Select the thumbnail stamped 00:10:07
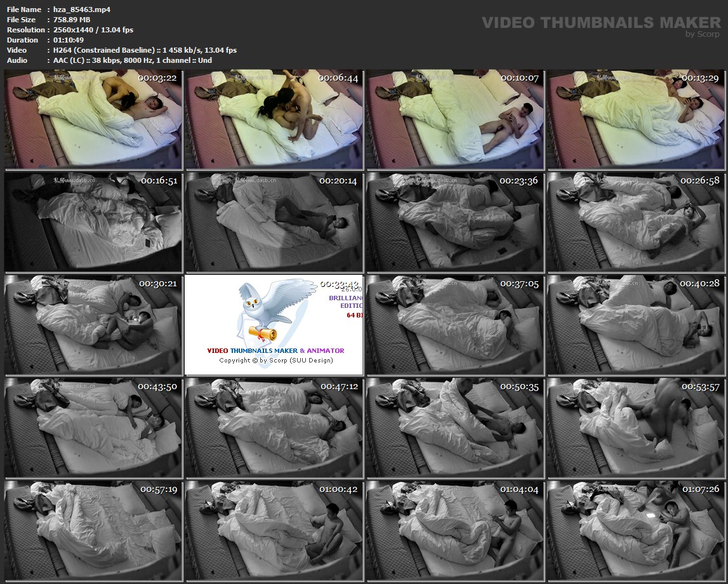 [x=456, y=120]
